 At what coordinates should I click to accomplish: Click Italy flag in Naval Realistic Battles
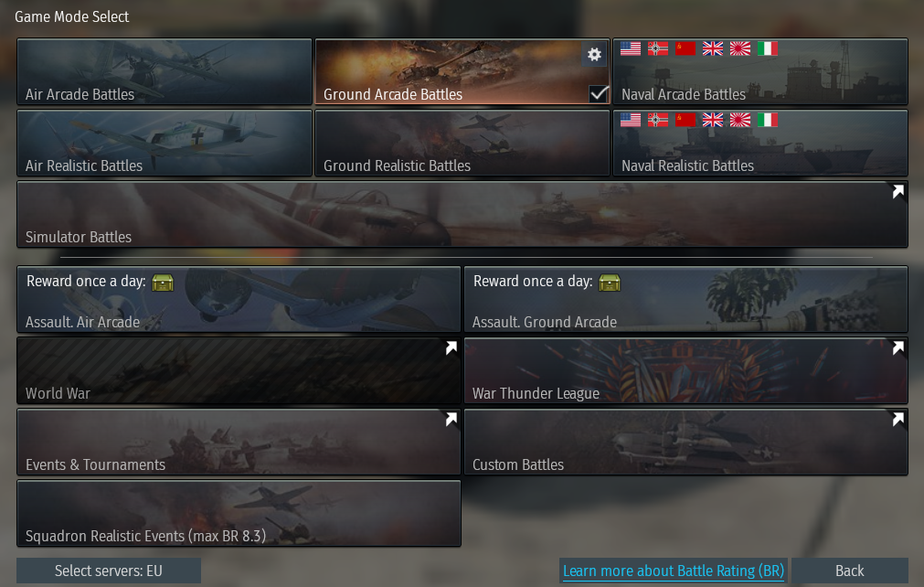(767, 120)
